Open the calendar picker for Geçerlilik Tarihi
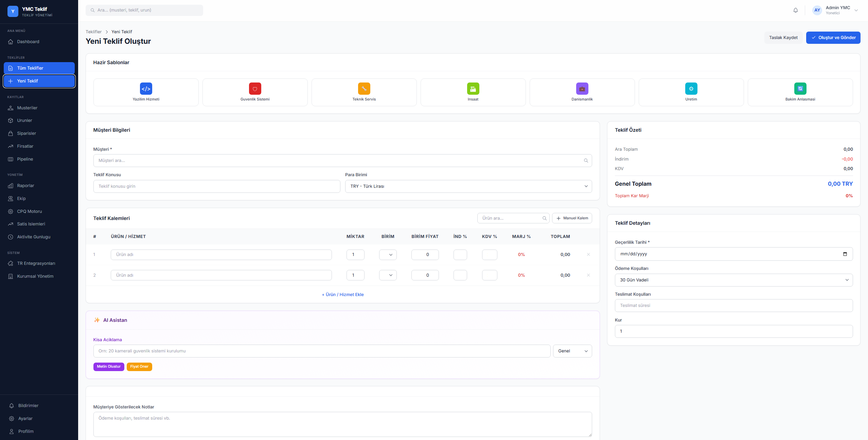This screenshot has width=868, height=440. click(x=845, y=254)
